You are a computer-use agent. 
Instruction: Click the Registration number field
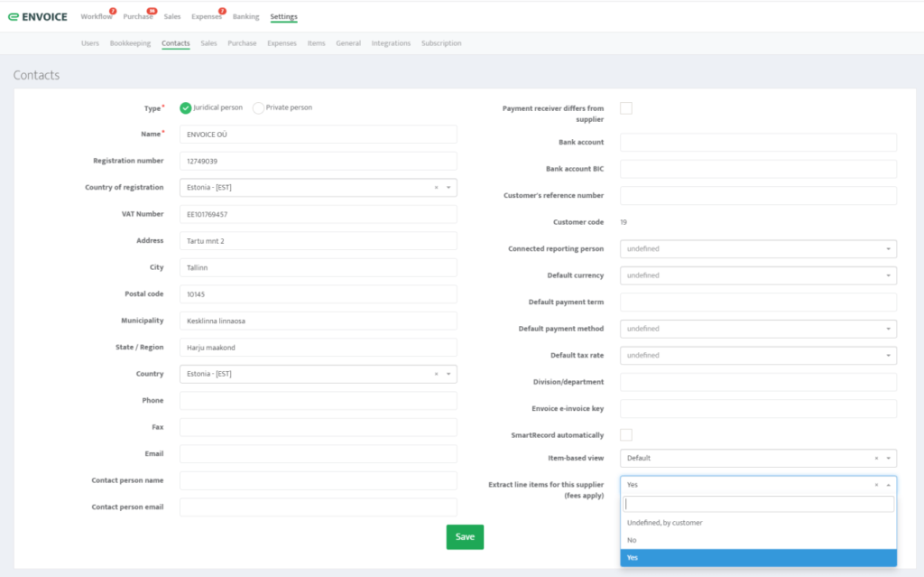[x=319, y=161]
